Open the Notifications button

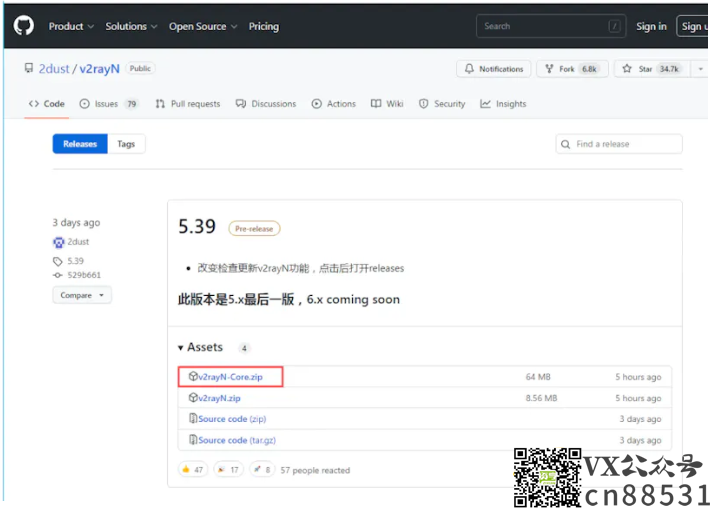pos(493,69)
